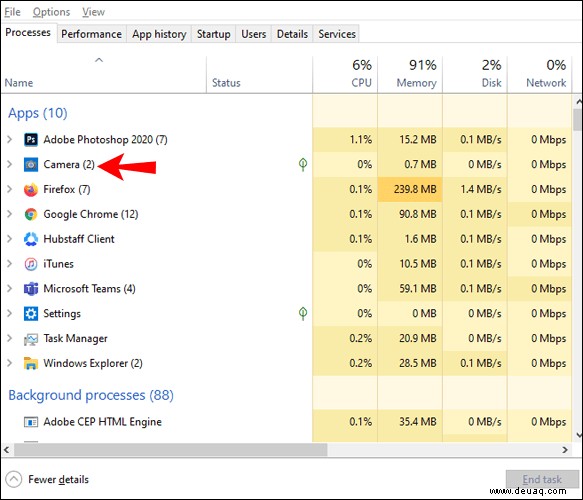Click the Firefox app icon
This screenshot has width=583, height=500.
(x=31, y=190)
